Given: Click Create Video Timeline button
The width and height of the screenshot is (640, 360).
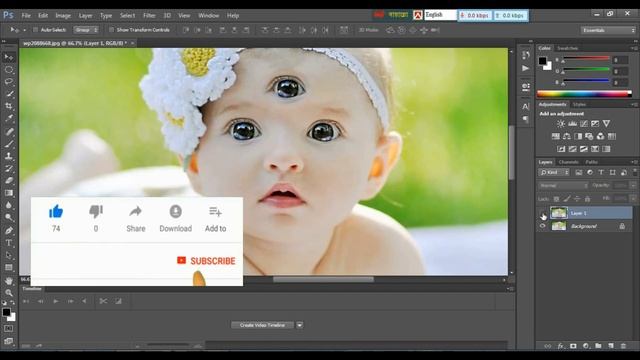Looking at the screenshot, I should coord(262,325).
